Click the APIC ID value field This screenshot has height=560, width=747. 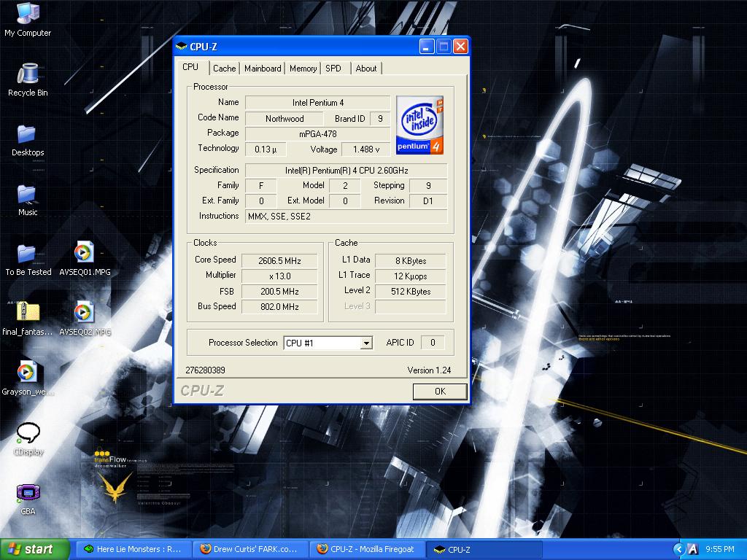pyautogui.click(x=433, y=343)
